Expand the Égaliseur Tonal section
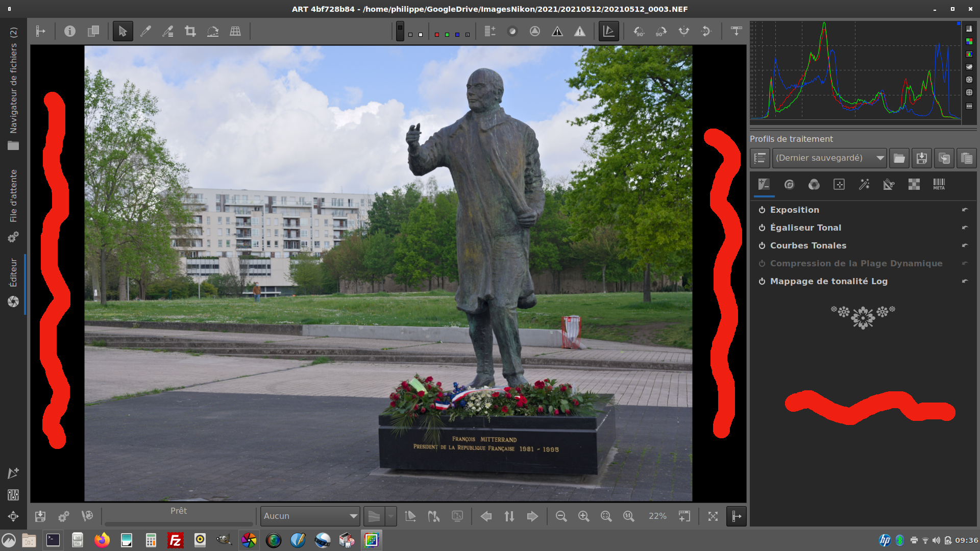980x551 pixels. click(805, 228)
